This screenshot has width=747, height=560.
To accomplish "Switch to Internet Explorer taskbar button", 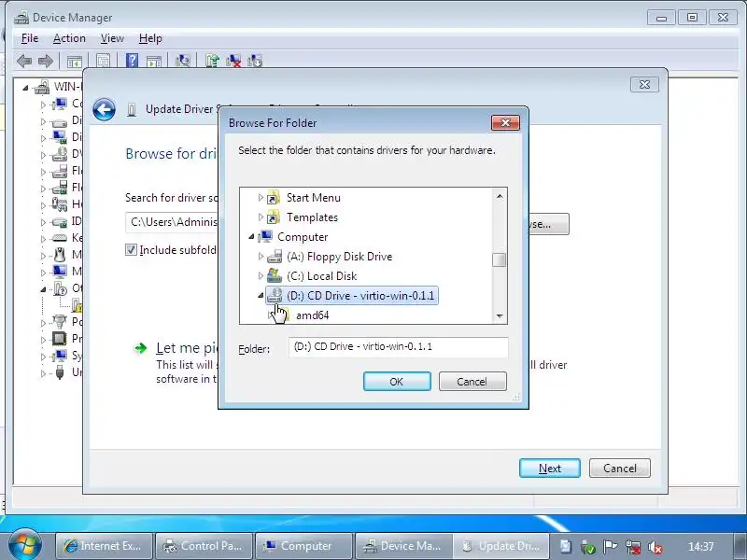I will click(x=104, y=546).
